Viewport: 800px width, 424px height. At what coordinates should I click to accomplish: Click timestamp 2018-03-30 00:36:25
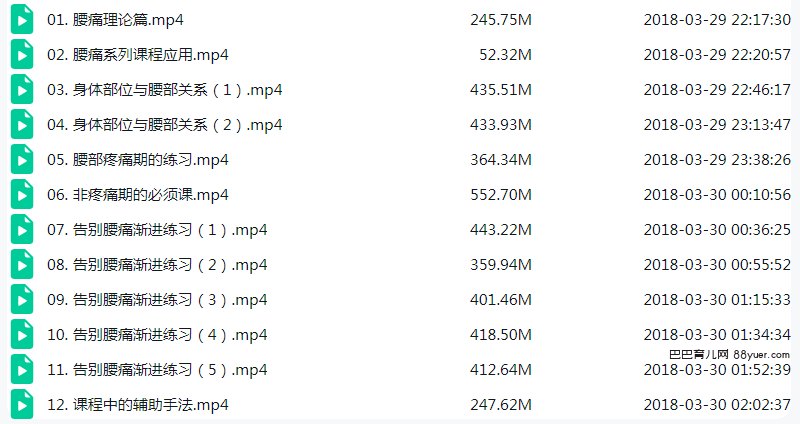(x=717, y=230)
